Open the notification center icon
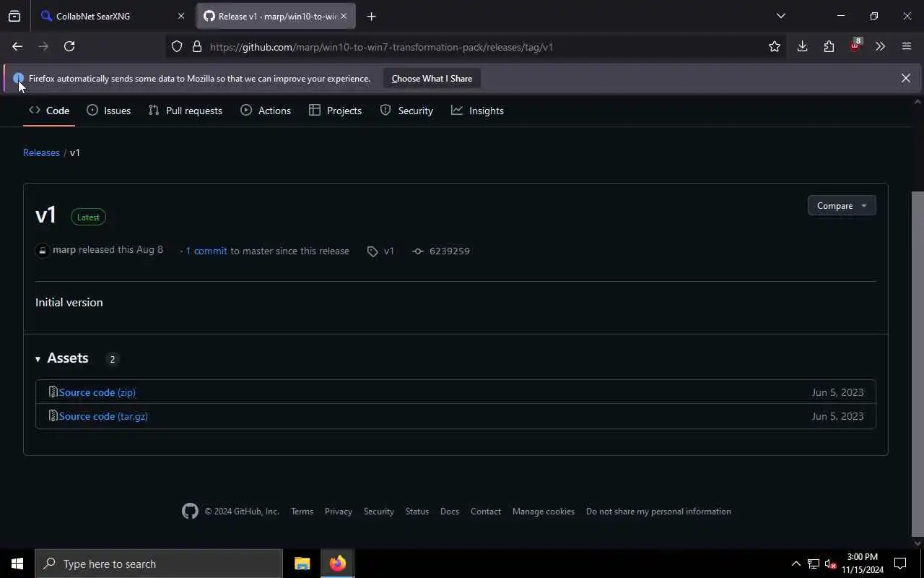This screenshot has width=924, height=578. [x=900, y=564]
